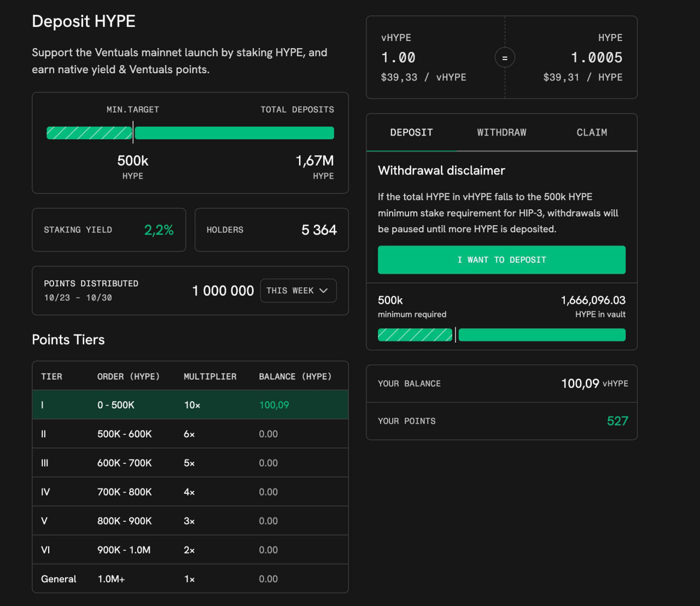Switch to the WITHDRAW tab
700x606 pixels.
pyautogui.click(x=501, y=132)
